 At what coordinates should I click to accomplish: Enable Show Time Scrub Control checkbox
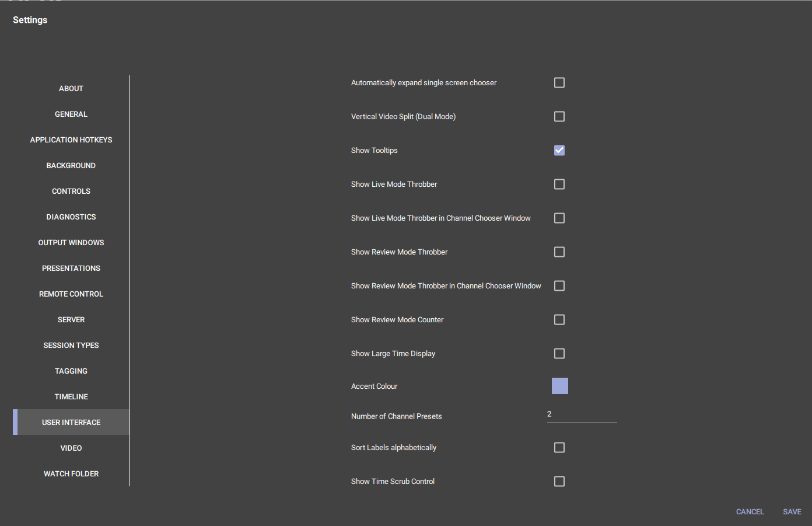559,482
